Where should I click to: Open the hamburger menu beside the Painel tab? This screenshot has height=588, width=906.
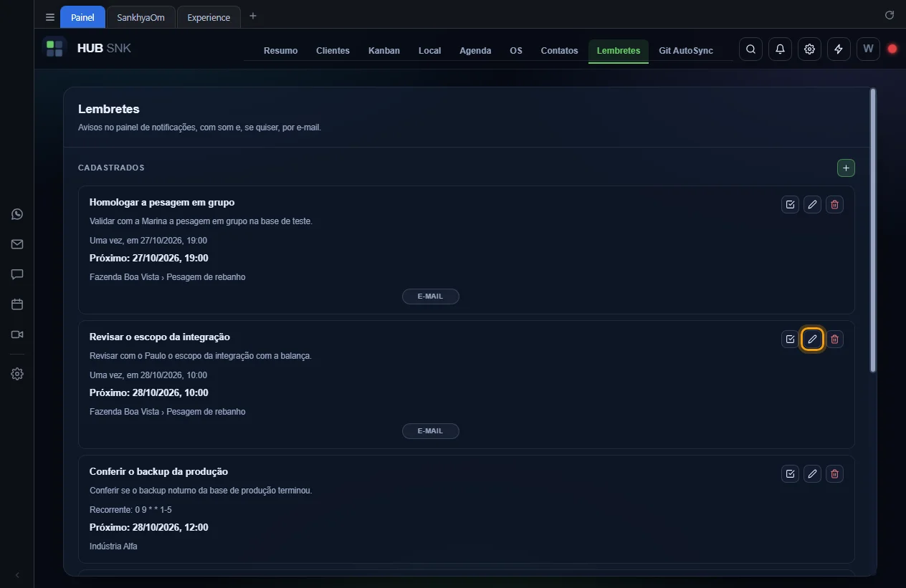[50, 17]
